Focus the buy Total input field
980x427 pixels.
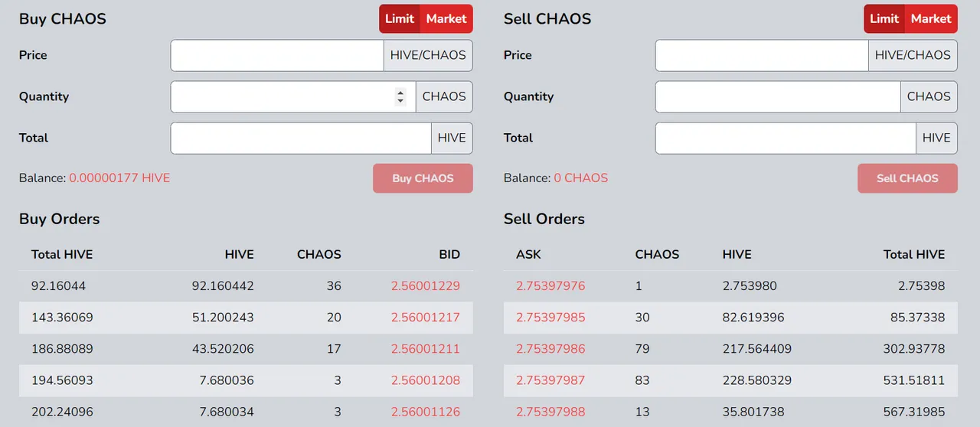[301, 138]
